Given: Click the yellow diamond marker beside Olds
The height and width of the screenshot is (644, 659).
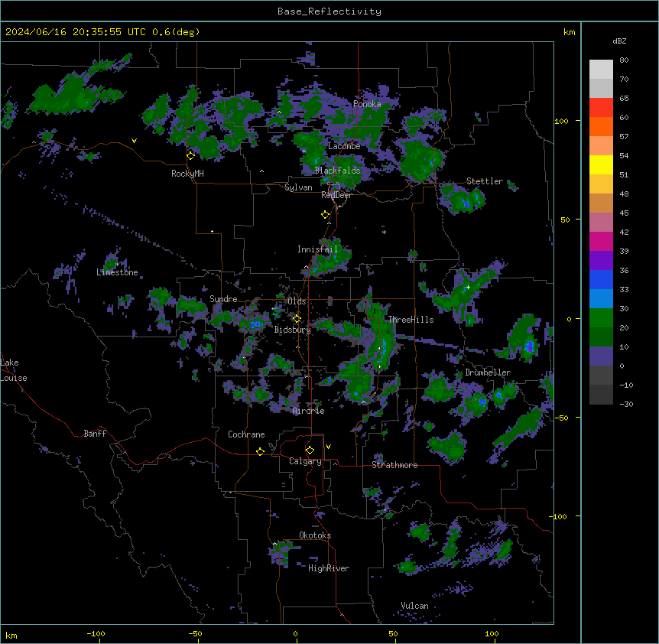Looking at the screenshot, I should 297,319.
